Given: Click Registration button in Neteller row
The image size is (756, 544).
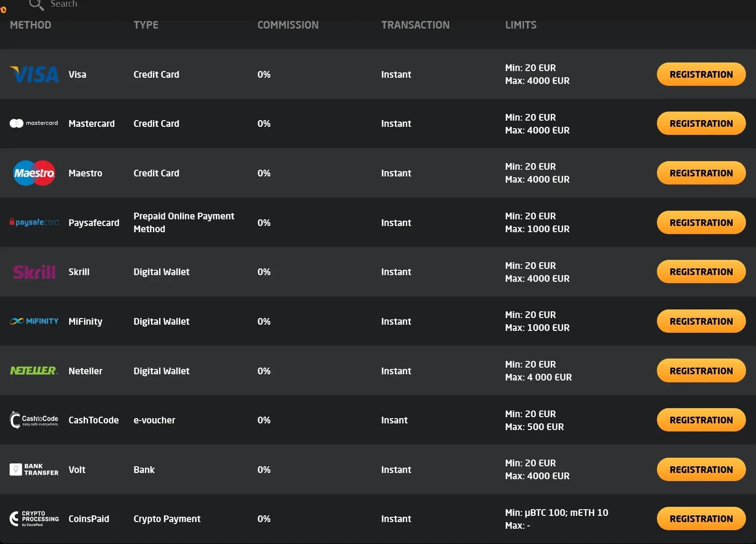Looking at the screenshot, I should click(701, 371).
